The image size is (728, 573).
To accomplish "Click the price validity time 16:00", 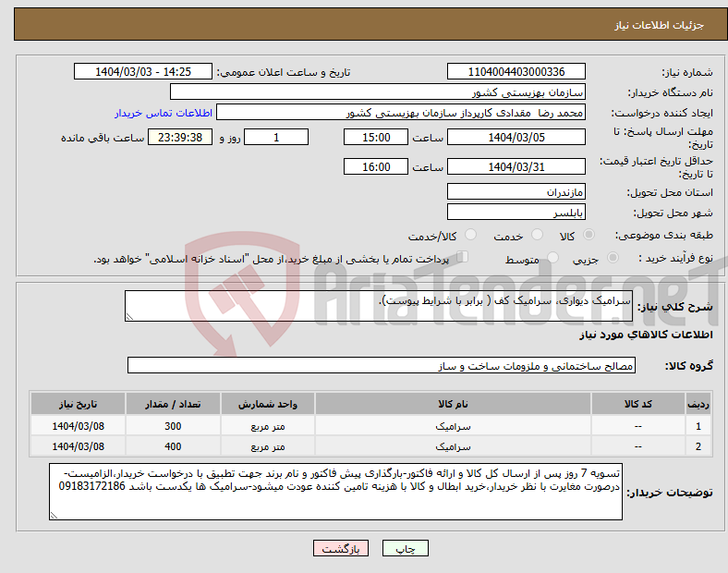I will [x=376, y=166].
